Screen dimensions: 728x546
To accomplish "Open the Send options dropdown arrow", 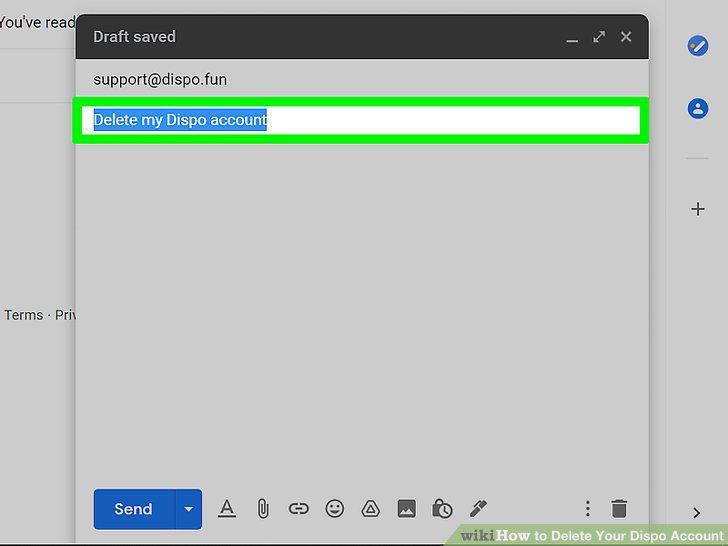I will [188, 509].
